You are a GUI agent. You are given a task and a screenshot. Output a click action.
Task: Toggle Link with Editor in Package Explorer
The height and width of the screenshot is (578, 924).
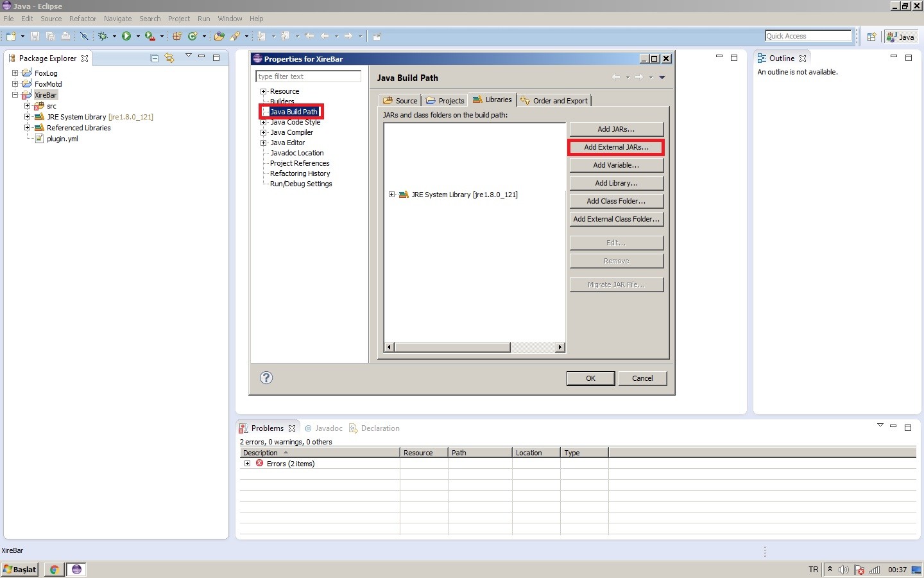pyautogui.click(x=169, y=58)
